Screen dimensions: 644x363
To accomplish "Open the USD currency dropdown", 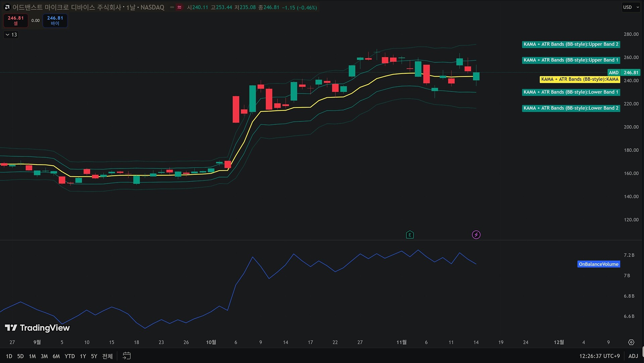I will (631, 7).
